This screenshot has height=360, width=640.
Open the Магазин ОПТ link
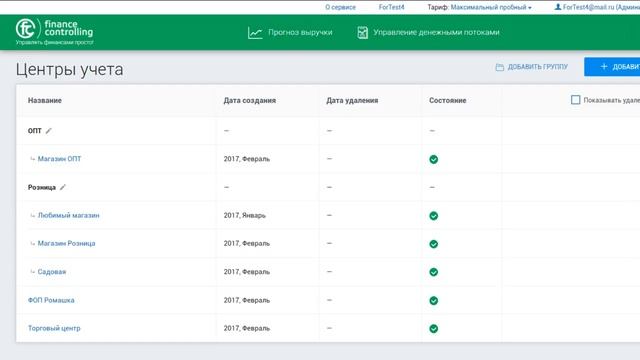pyautogui.click(x=59, y=159)
